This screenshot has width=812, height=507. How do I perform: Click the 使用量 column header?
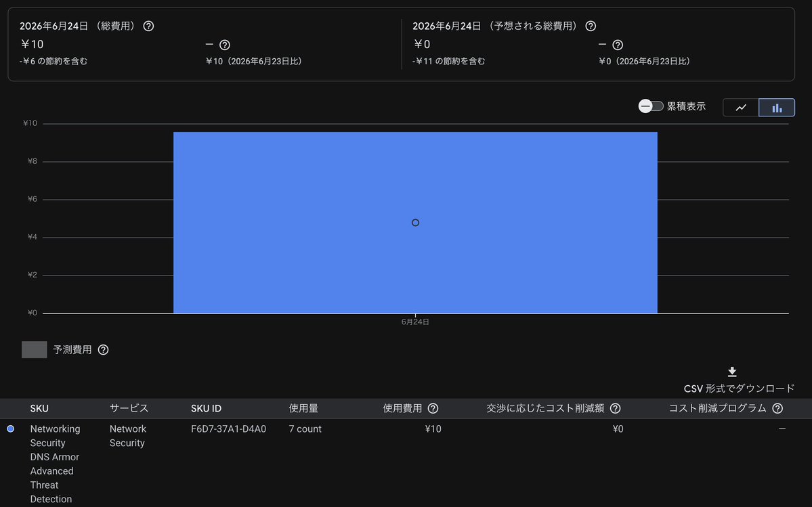(303, 408)
